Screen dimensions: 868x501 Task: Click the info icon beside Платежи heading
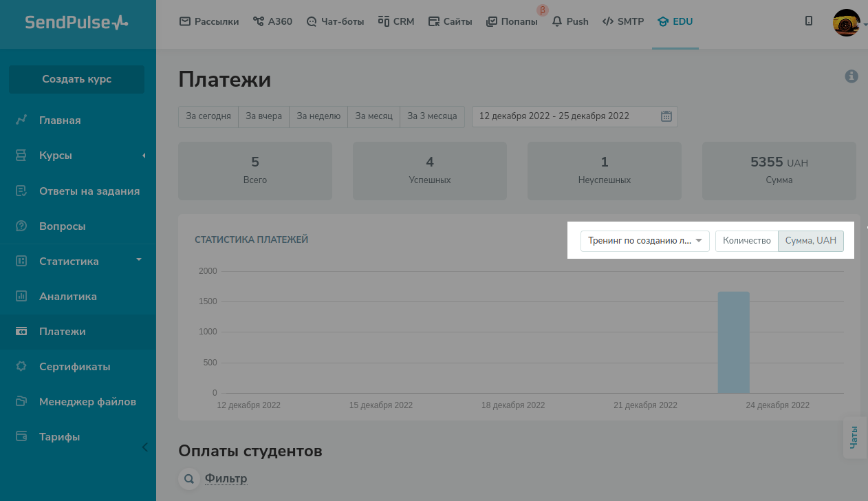[x=851, y=76]
